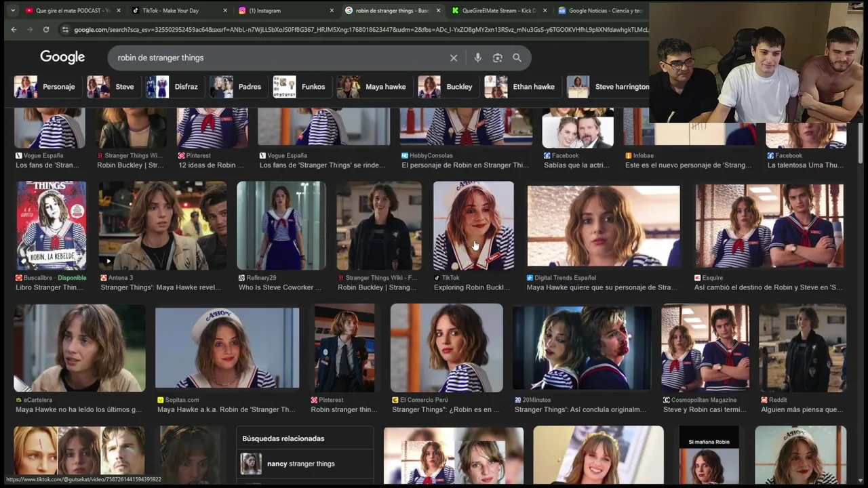Close the robin de stranger things tab
The height and width of the screenshot is (488, 868).
[x=438, y=10]
